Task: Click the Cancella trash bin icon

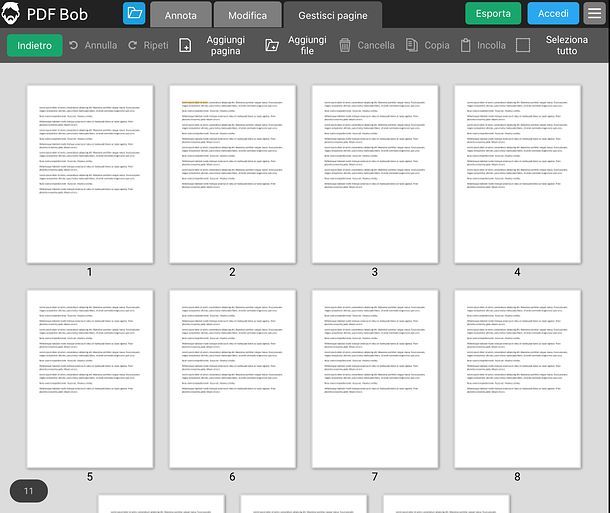Action: (345, 45)
